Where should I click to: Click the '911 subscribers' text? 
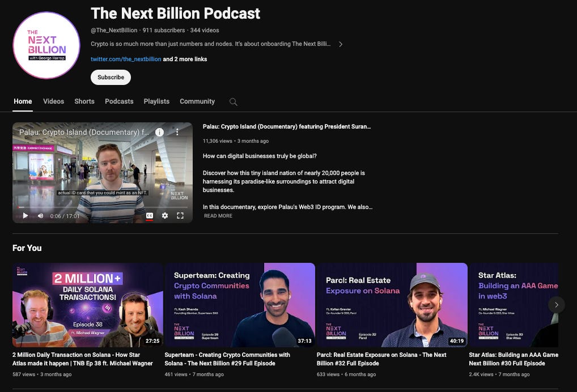click(x=164, y=31)
